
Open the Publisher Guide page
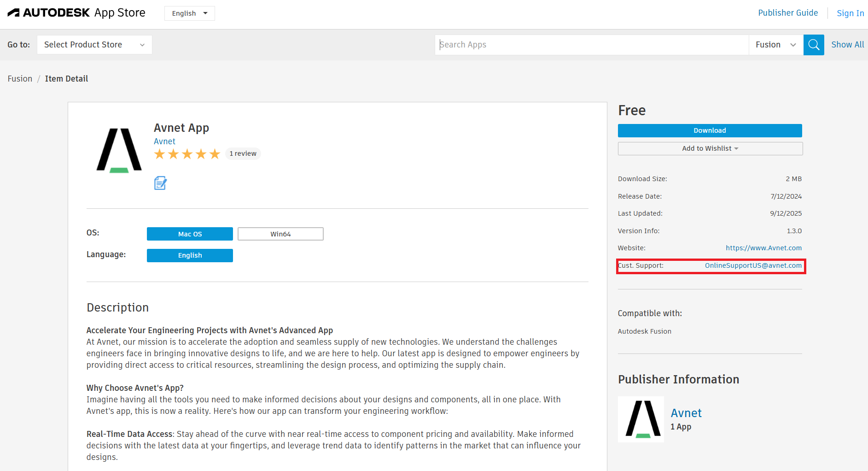pyautogui.click(x=788, y=12)
